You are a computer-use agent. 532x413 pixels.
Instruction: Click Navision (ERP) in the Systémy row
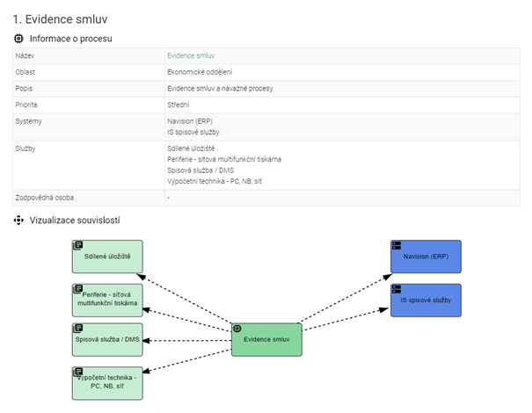[x=190, y=121]
